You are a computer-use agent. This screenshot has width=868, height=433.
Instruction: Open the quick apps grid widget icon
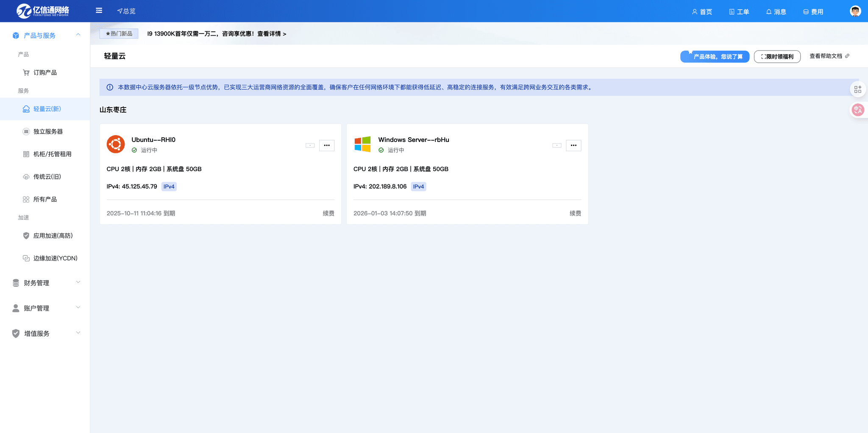(858, 89)
